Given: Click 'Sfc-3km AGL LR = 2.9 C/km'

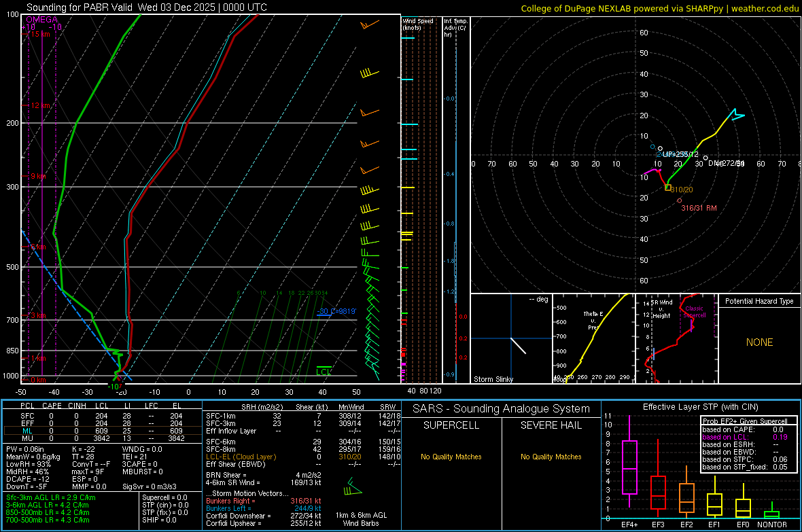Looking at the screenshot, I should [51, 497].
